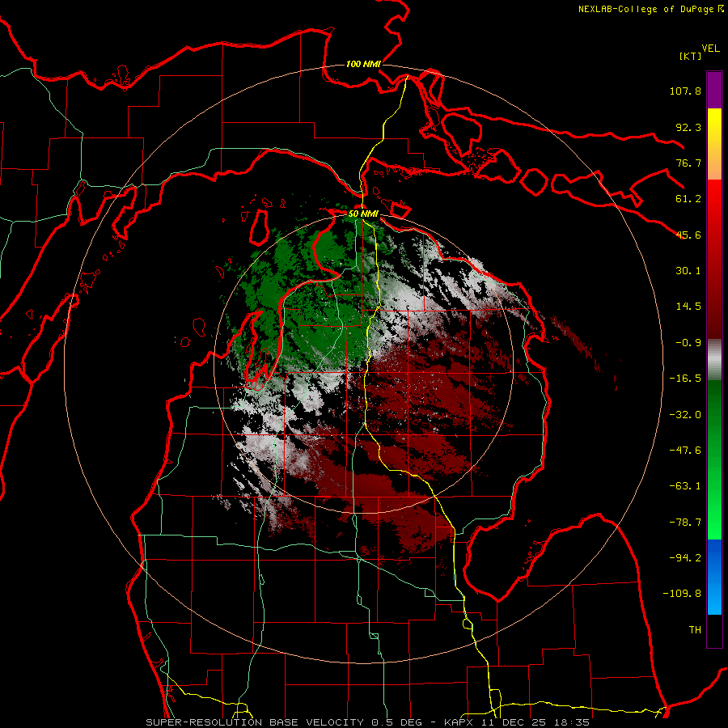
Task: Click the -78.7 velocity scale value
Action: 685,523
